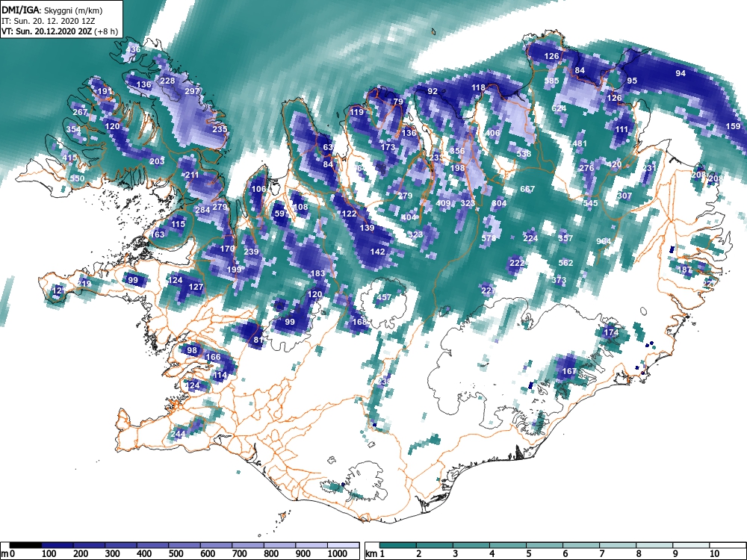Viewport: 747px width, 560px height.
Task: Click the visibility value 127
Action: coord(196,287)
